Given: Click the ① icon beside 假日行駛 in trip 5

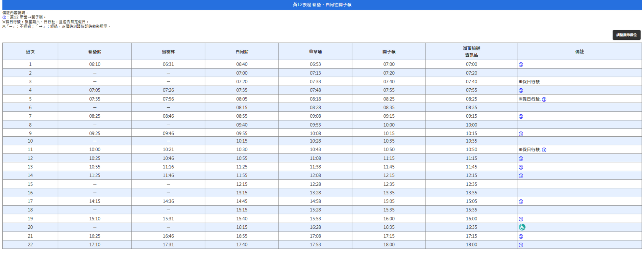Looking at the screenshot, I should [x=544, y=99].
